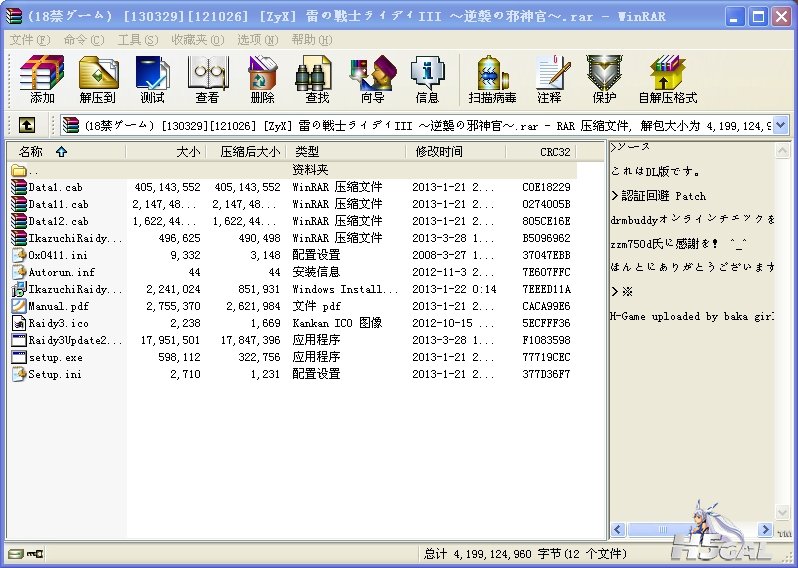Image resolution: width=798 pixels, height=568 pixels.
Task: Sort files by 名称 column header
Action: 31,152
